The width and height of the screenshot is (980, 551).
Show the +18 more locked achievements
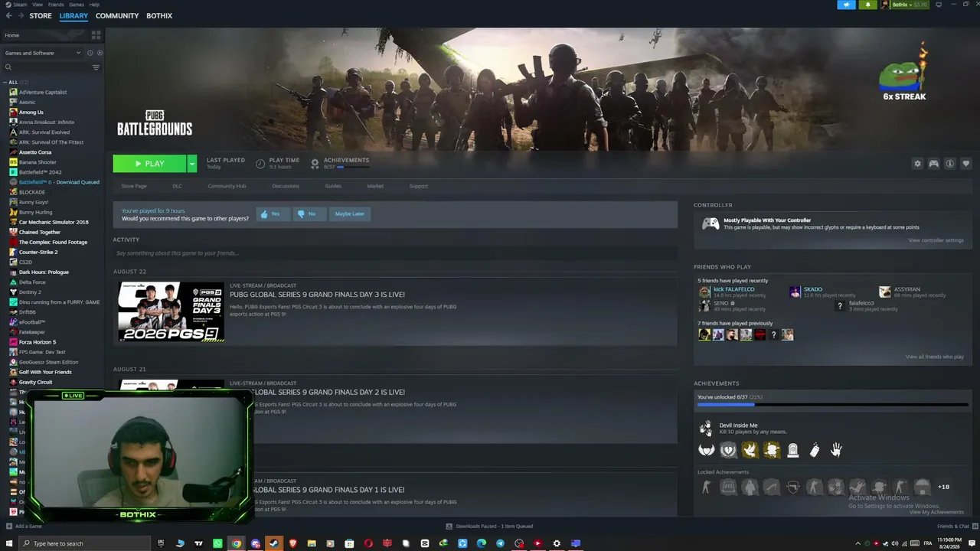(x=943, y=487)
